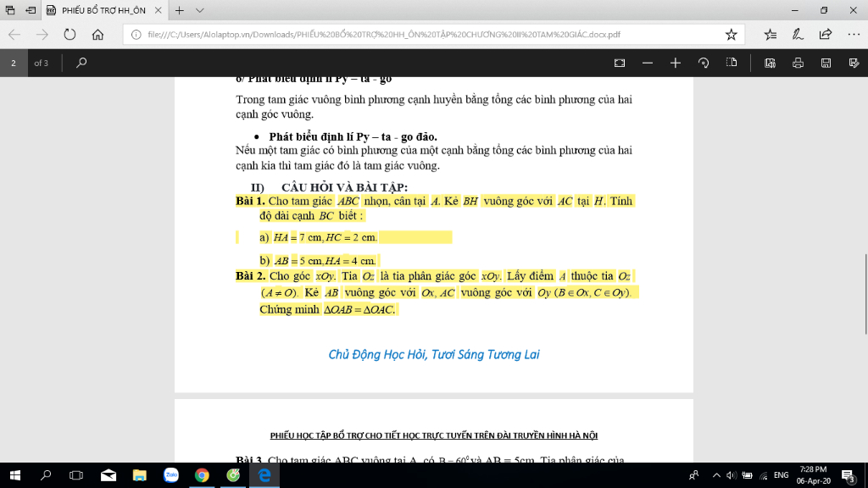Select the PHIẾU BỔ TRỢ HH_ÔN tab
The image size is (868, 488).
click(103, 10)
